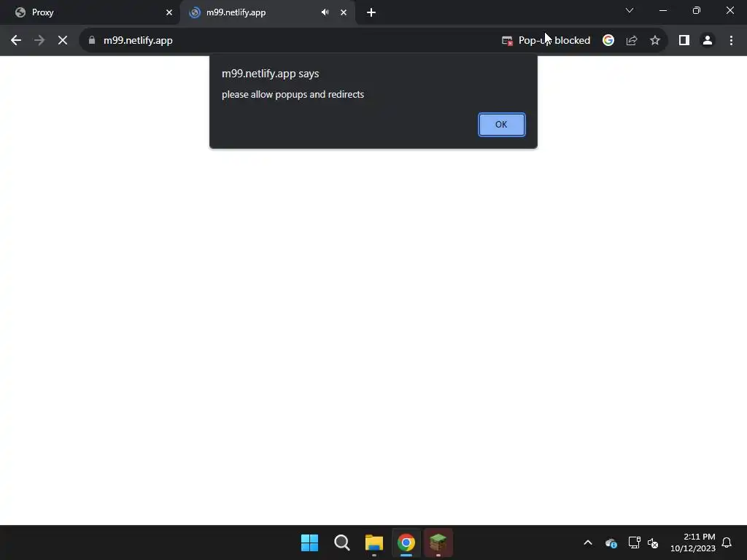Image resolution: width=747 pixels, height=560 pixels.
Task: Open Minecraft grass block taskbar app
Action: pos(438,542)
